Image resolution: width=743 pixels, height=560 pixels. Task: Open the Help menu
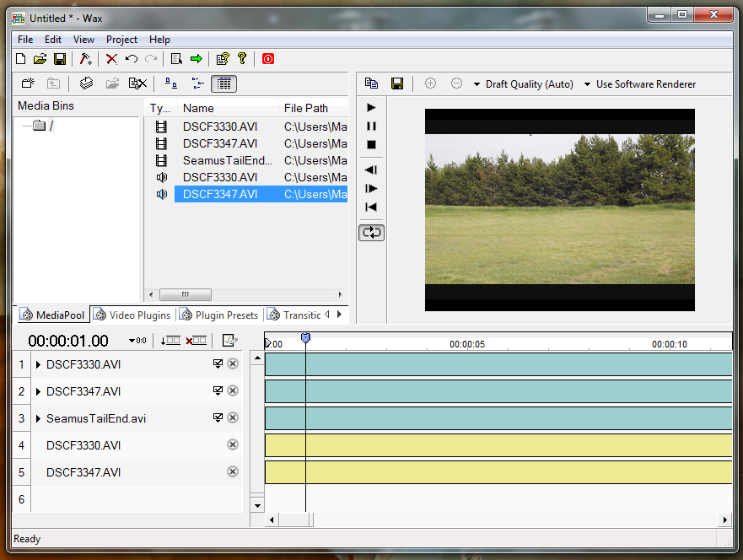(x=159, y=40)
